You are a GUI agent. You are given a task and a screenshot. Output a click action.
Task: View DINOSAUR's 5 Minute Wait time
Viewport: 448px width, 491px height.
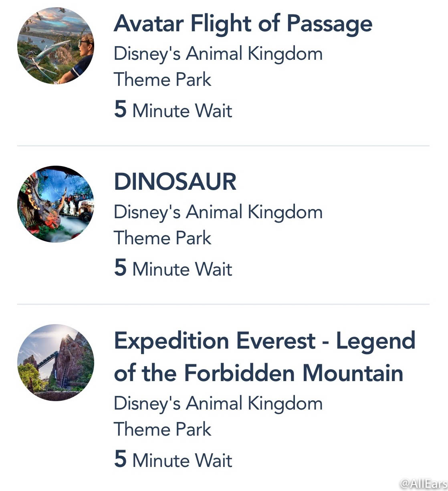[x=173, y=268]
